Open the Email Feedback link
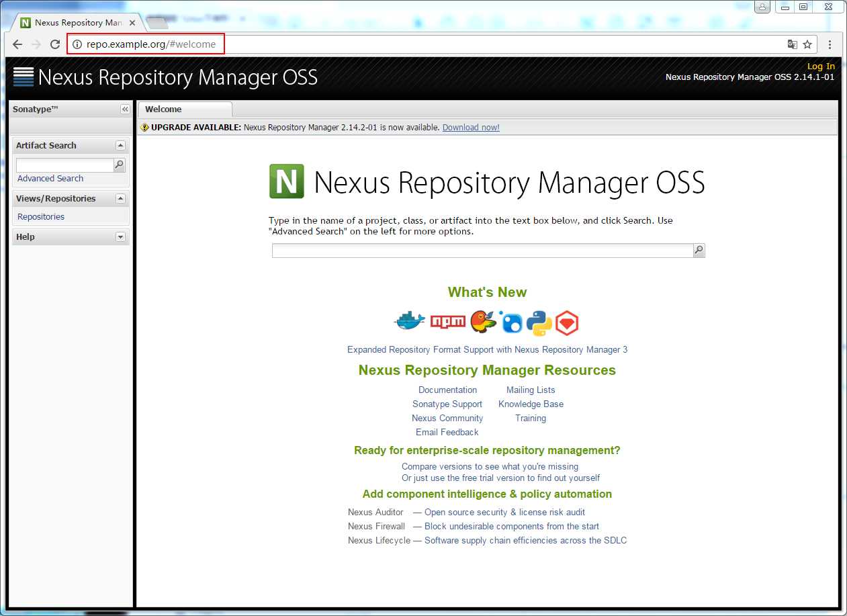 point(447,432)
